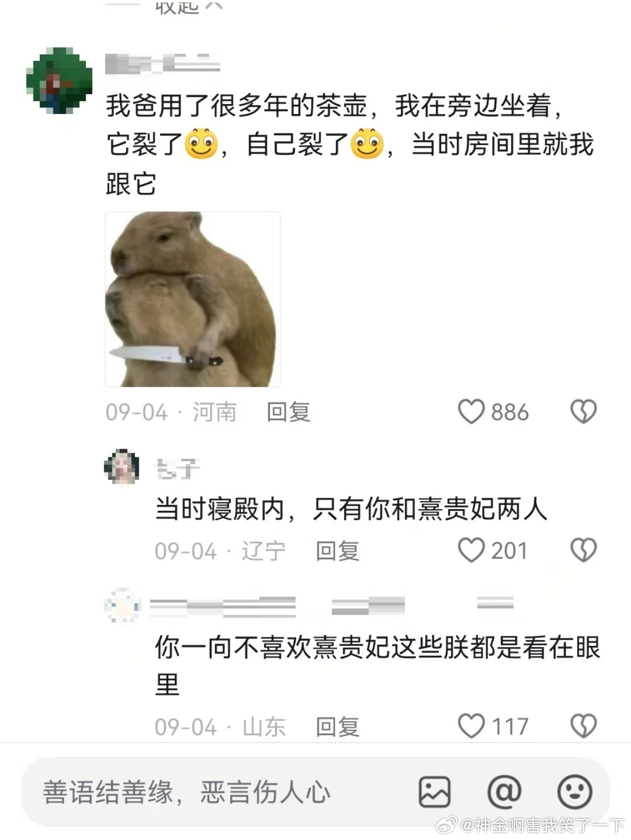Screen dimensions: 631x840
Task: Open the capybara knife meme image
Action: click(193, 299)
